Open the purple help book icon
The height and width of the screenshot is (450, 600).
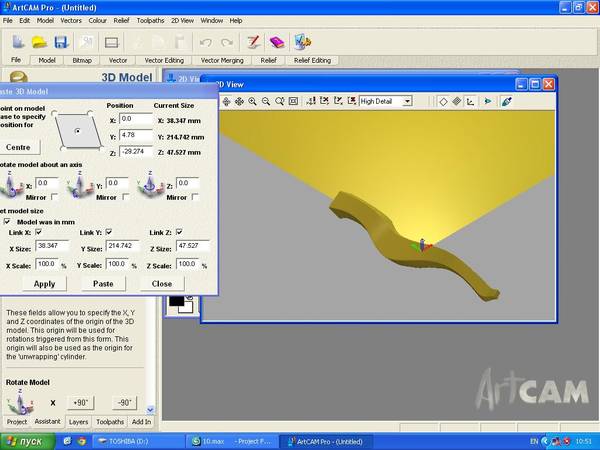coord(277,42)
